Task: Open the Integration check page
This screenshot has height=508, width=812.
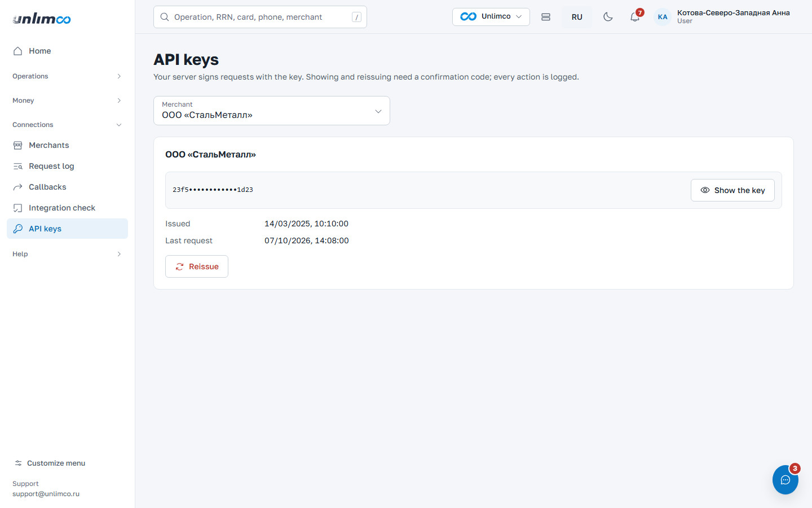Action: click(67, 208)
